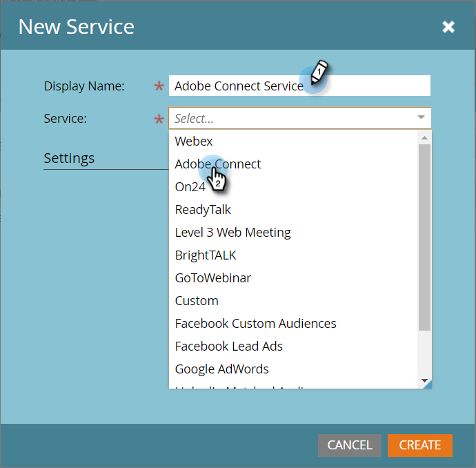Choose the Custom service option
This screenshot has width=476, height=468.
293,301
